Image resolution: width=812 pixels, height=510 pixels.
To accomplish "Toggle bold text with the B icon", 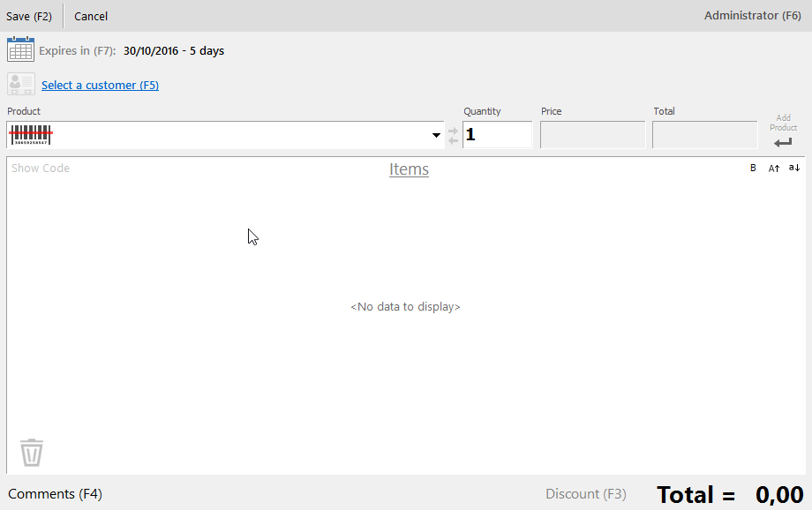I will tap(753, 168).
